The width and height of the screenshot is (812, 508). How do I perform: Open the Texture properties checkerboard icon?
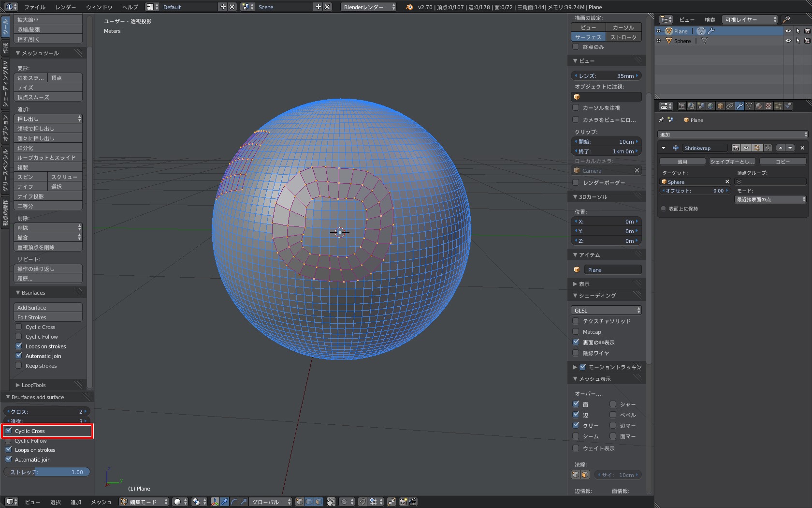coord(768,106)
